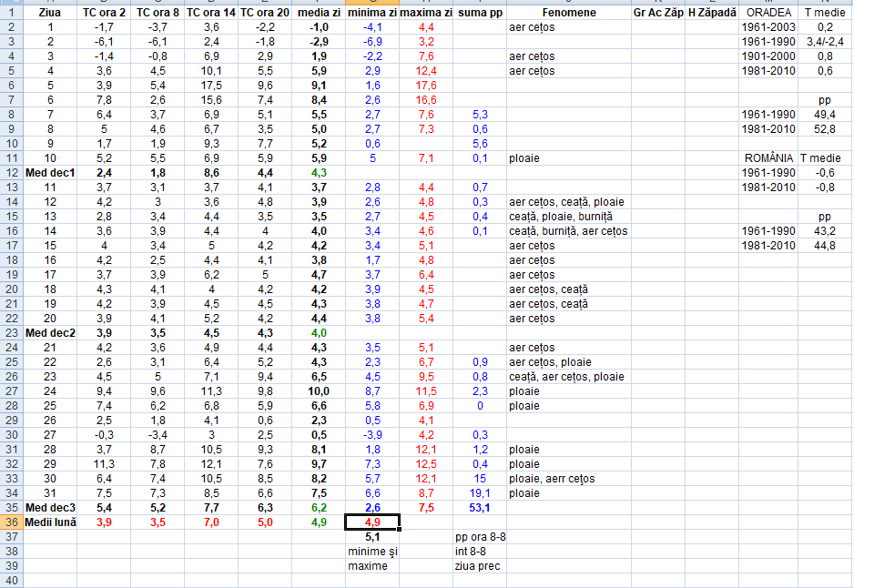Viewport: 874px width, 588px height.
Task: Select the '1901-2000' period cell
Action: pos(768,56)
